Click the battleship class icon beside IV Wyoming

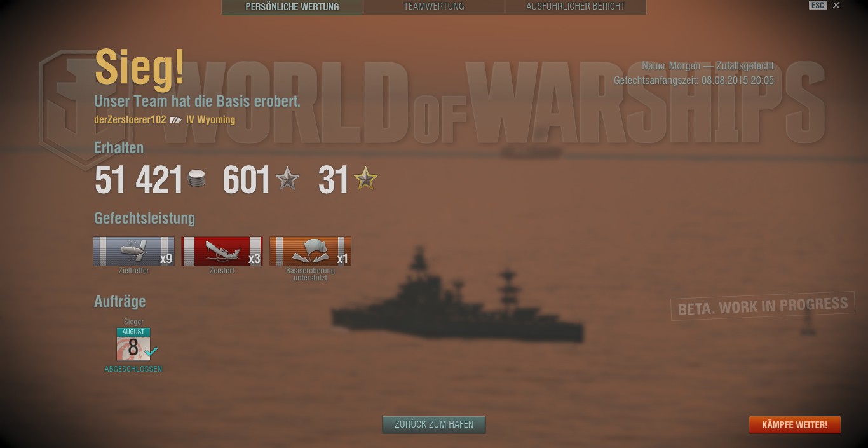176,119
